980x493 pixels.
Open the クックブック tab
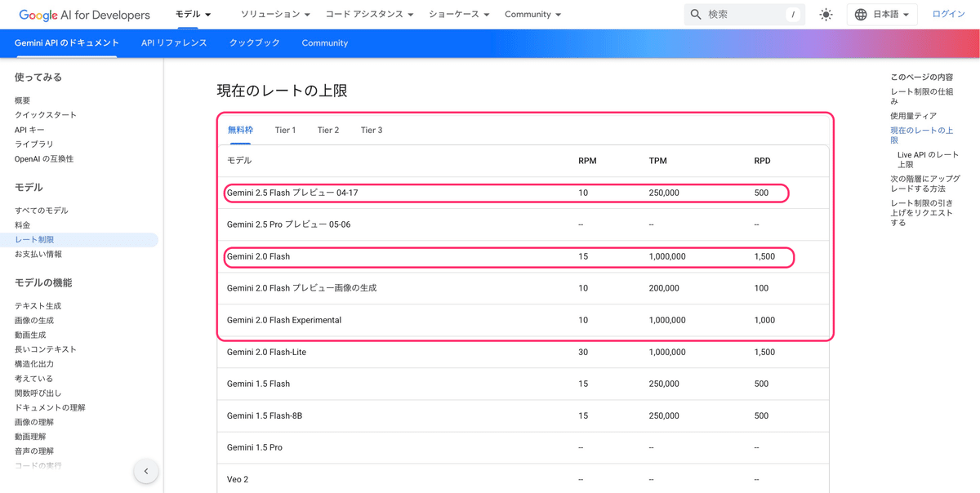click(254, 42)
